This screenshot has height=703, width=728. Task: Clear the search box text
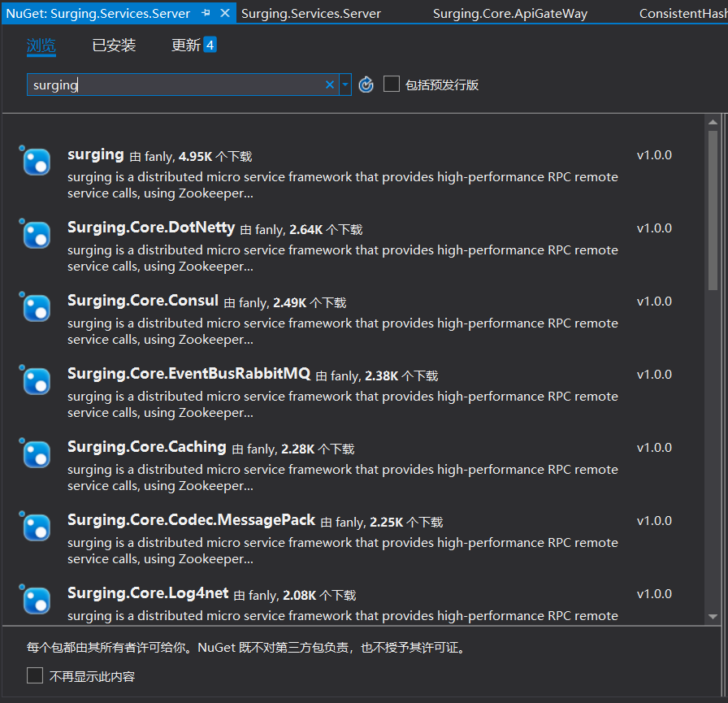pos(330,85)
